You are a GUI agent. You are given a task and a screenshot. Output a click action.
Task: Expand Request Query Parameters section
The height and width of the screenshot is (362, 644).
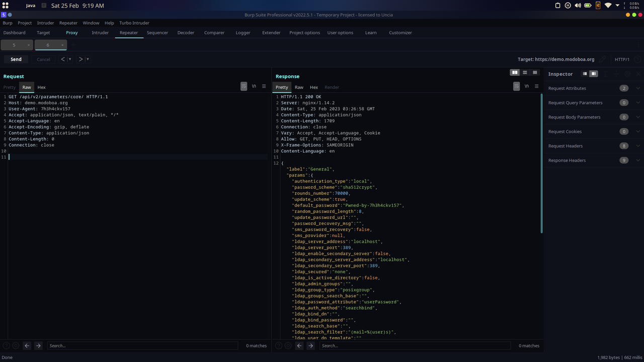[638, 103]
